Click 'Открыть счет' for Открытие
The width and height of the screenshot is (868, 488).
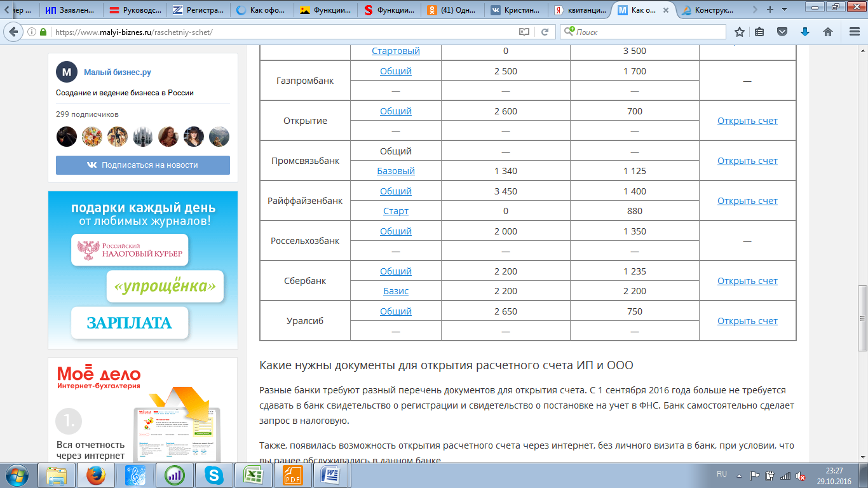coord(747,121)
